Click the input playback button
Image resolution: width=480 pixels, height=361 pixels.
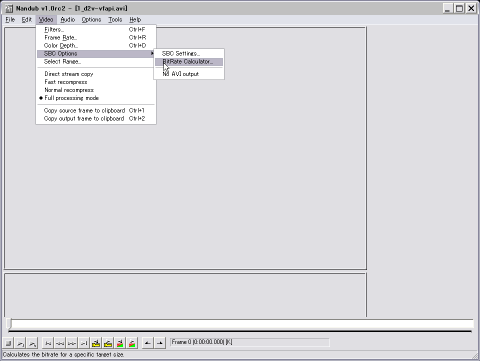point(21,343)
